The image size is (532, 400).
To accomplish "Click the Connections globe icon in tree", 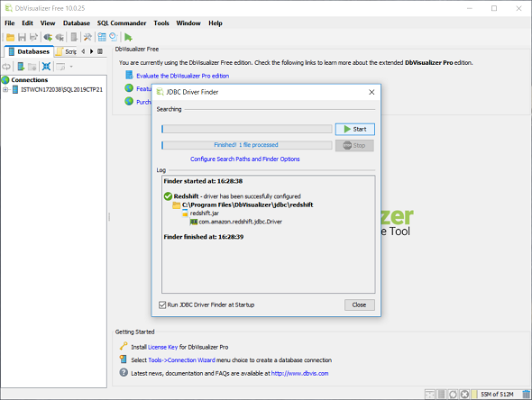I will (5, 80).
